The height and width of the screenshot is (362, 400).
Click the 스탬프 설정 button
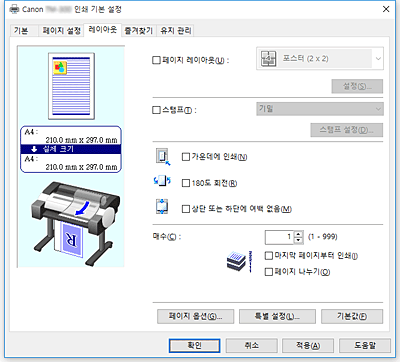[347, 130]
